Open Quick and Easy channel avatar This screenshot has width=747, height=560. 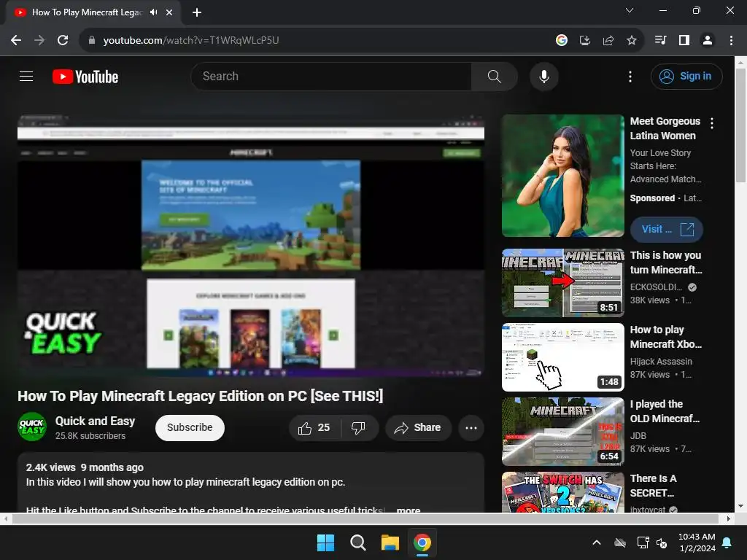click(32, 427)
